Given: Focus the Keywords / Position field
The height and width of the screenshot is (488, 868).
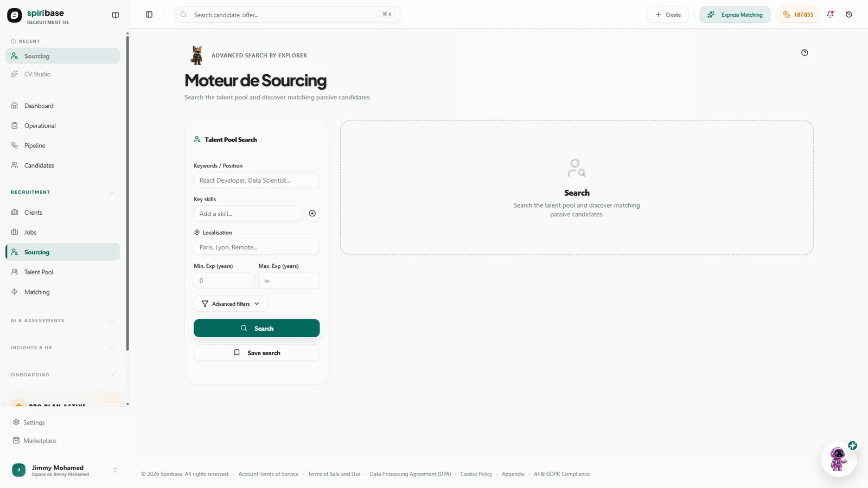Looking at the screenshot, I should pos(257,180).
